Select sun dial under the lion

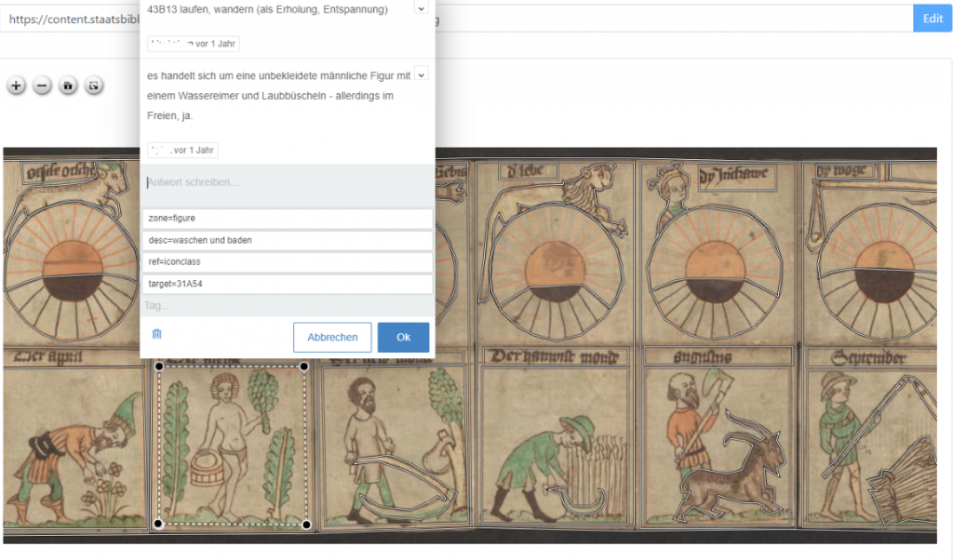(x=556, y=273)
